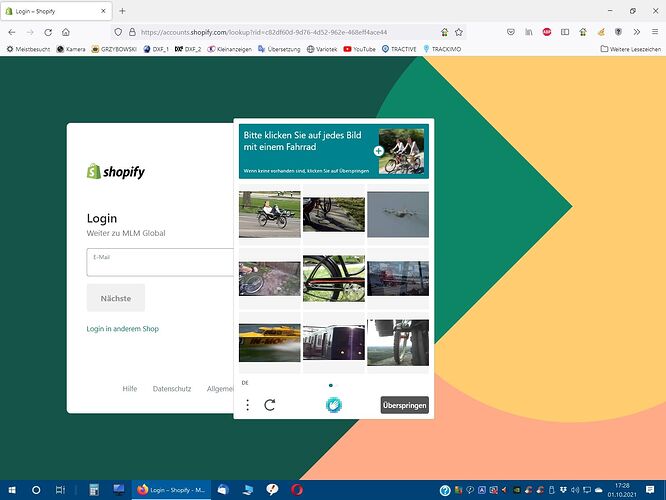
Task: Go to the browser home page icon
Action: (66, 32)
